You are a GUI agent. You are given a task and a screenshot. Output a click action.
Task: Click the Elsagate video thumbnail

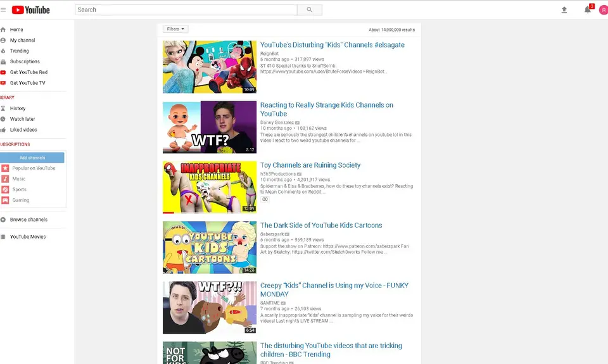click(210, 67)
